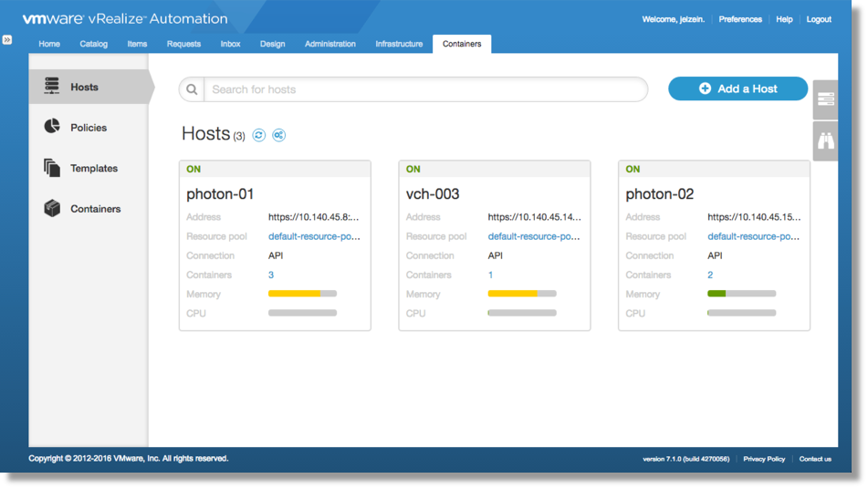868x489 pixels.
Task: Open the Catalog tab
Action: click(93, 44)
